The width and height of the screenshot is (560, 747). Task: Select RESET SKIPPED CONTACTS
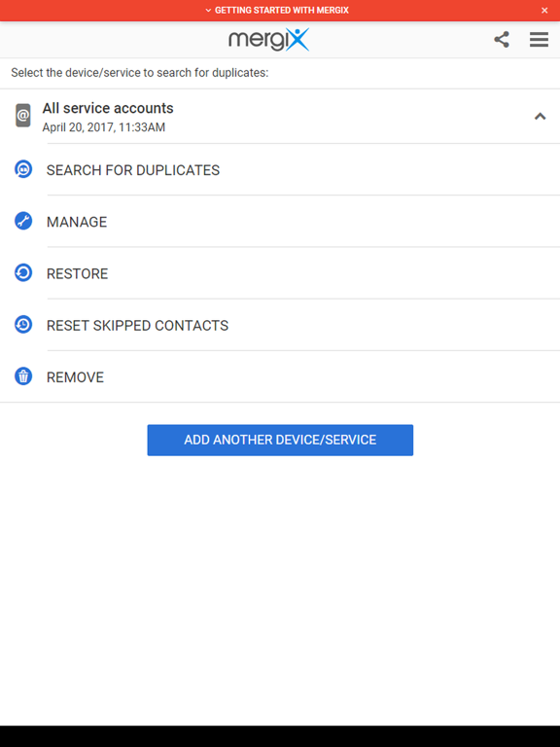pyautogui.click(x=280, y=326)
